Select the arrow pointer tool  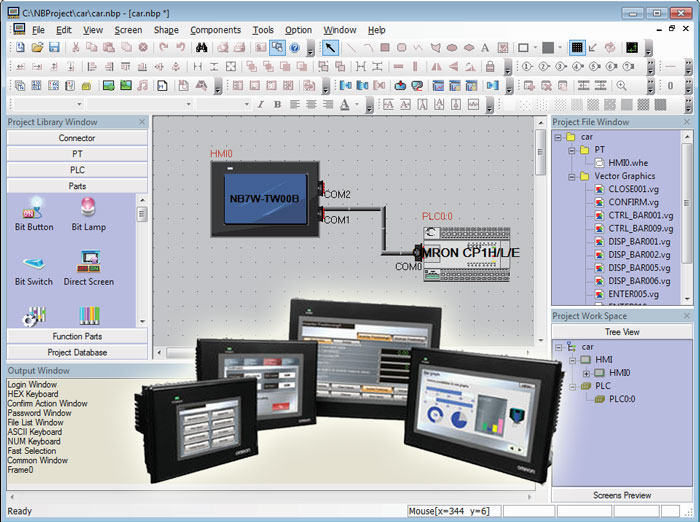(x=330, y=47)
